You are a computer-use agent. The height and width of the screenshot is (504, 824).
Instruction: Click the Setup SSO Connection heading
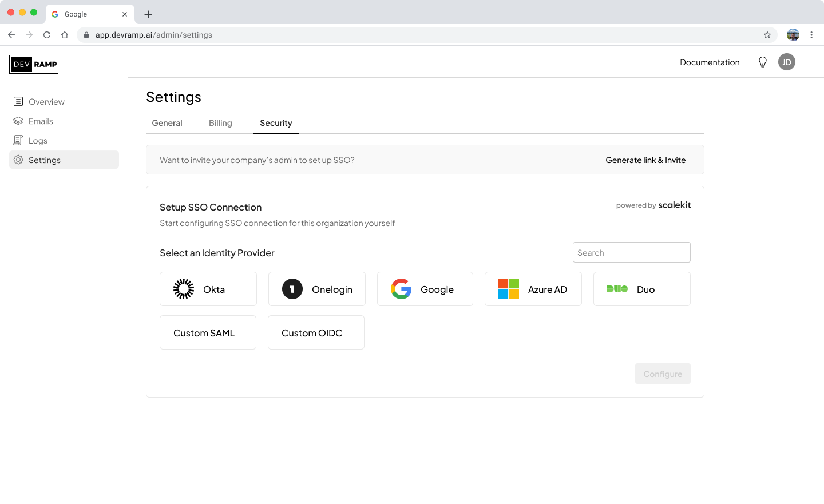[211, 207]
